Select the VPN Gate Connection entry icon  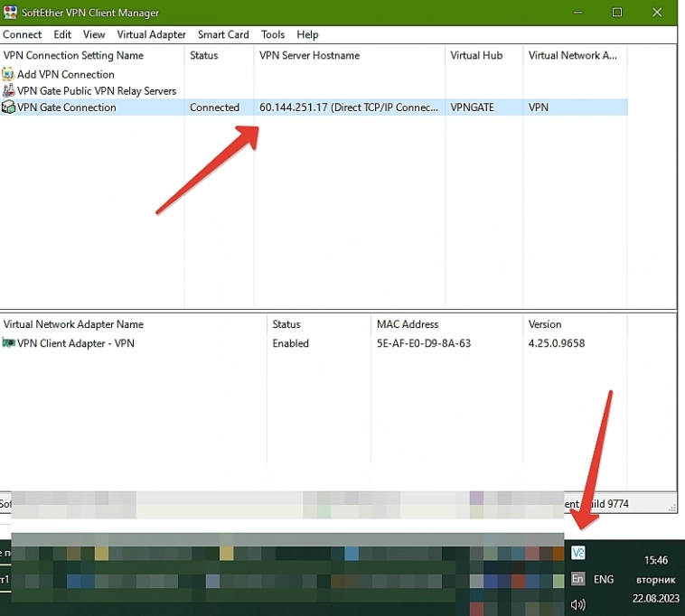pyautogui.click(x=9, y=107)
